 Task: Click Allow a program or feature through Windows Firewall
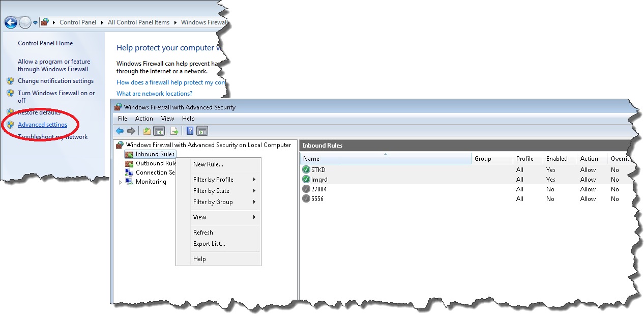point(54,65)
